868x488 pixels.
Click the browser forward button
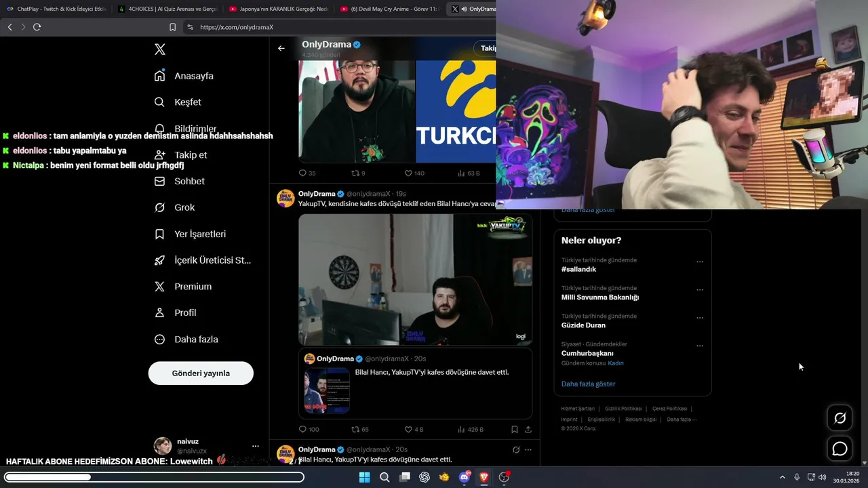point(23,27)
